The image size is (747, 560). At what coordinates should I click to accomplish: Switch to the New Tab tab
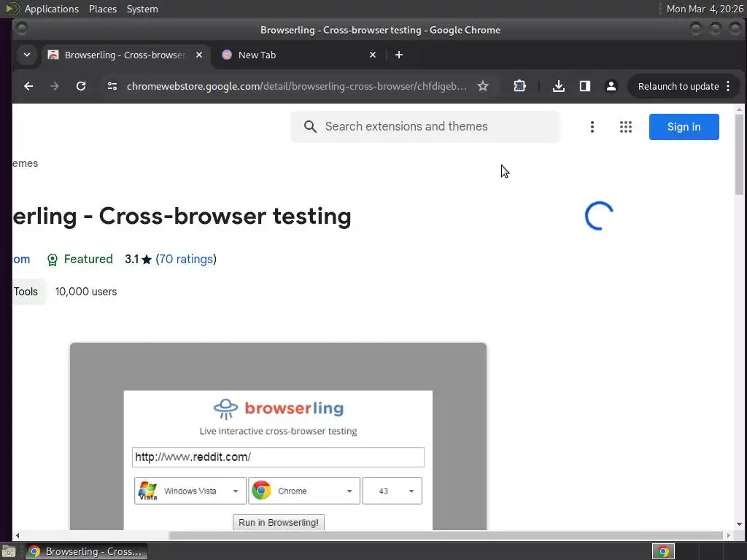(298, 55)
